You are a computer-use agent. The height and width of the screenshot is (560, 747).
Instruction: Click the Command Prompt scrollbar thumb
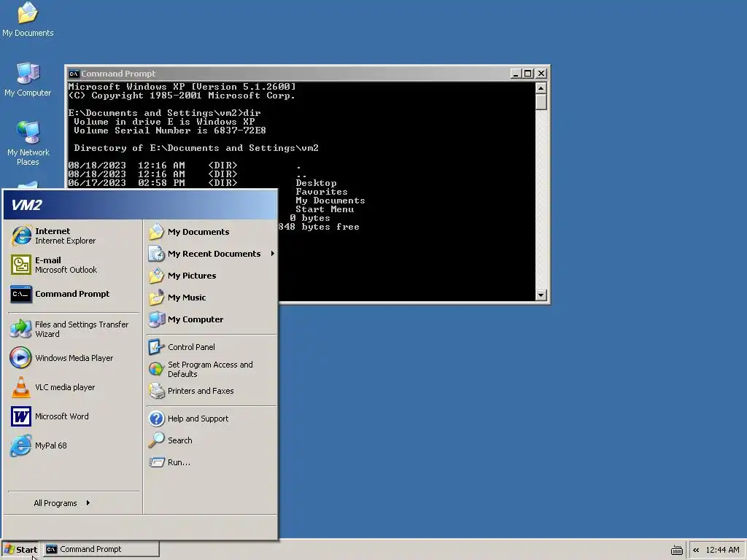coord(541,102)
